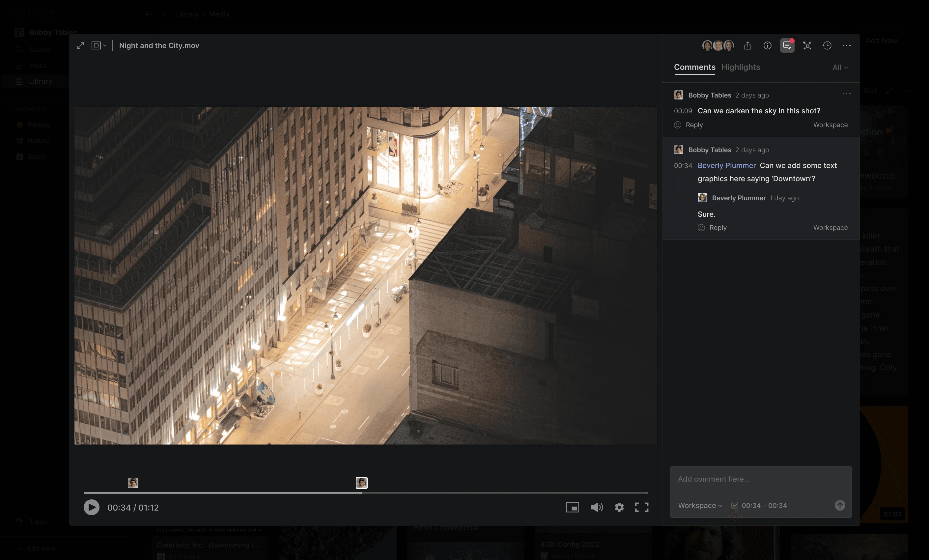Click the video frame preview
Screen dimensions: 929x560
pyautogui.click(x=365, y=275)
